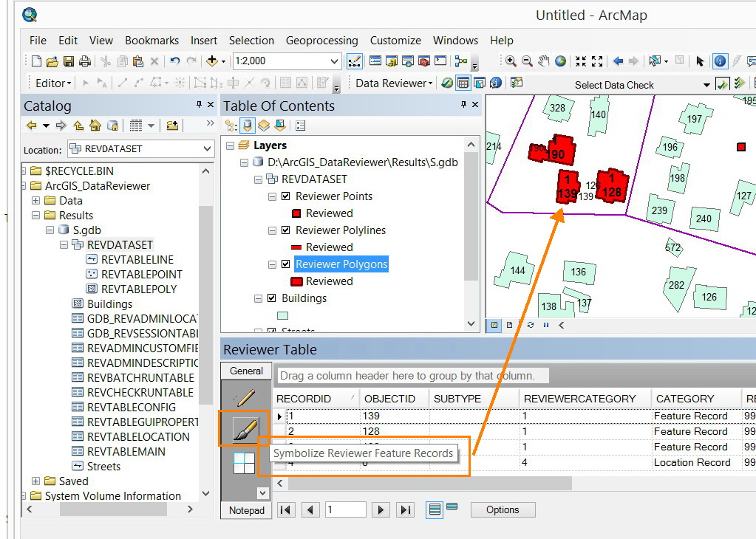Open the Bookmarks menu
This screenshot has width=756, height=539.
(x=152, y=41)
